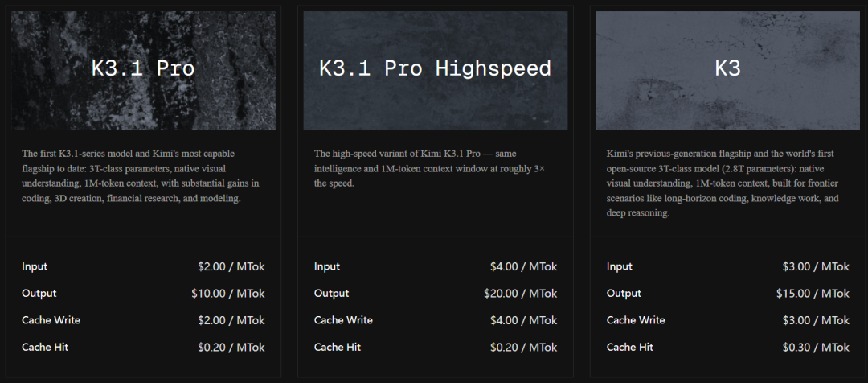Select the K3 model description paragraph

tap(723, 183)
